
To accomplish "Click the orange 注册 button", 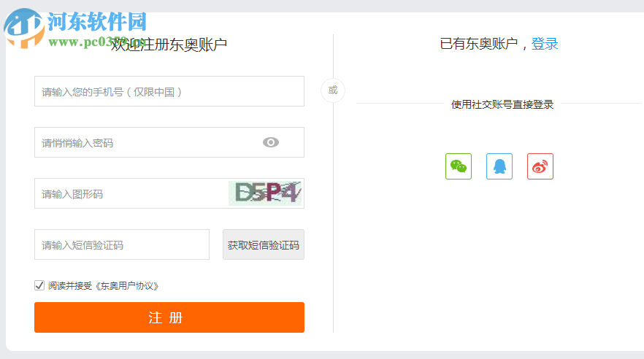I will pos(169,317).
